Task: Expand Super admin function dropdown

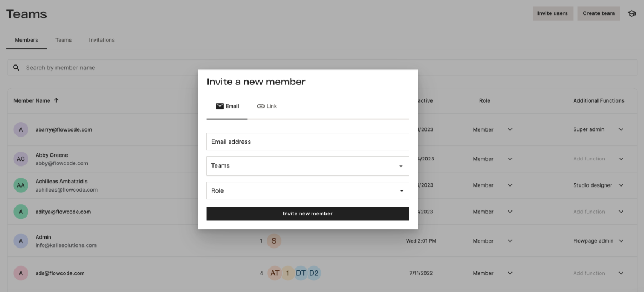Action: (x=621, y=130)
